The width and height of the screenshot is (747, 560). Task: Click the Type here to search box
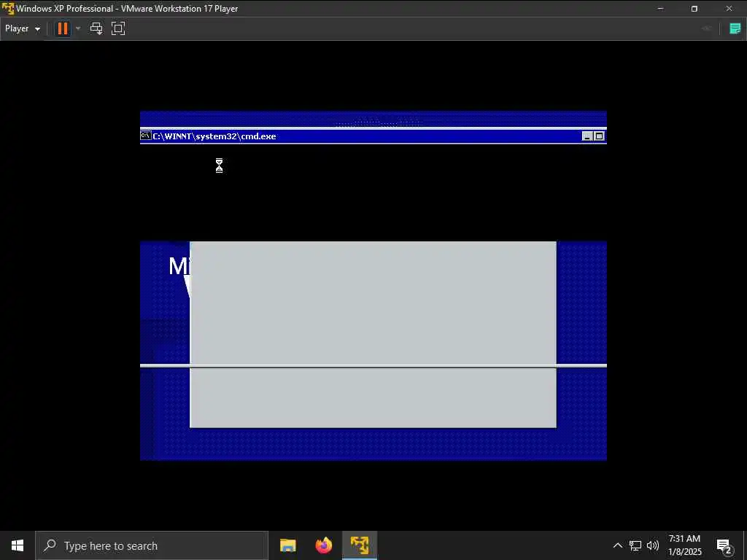pyautogui.click(x=152, y=545)
